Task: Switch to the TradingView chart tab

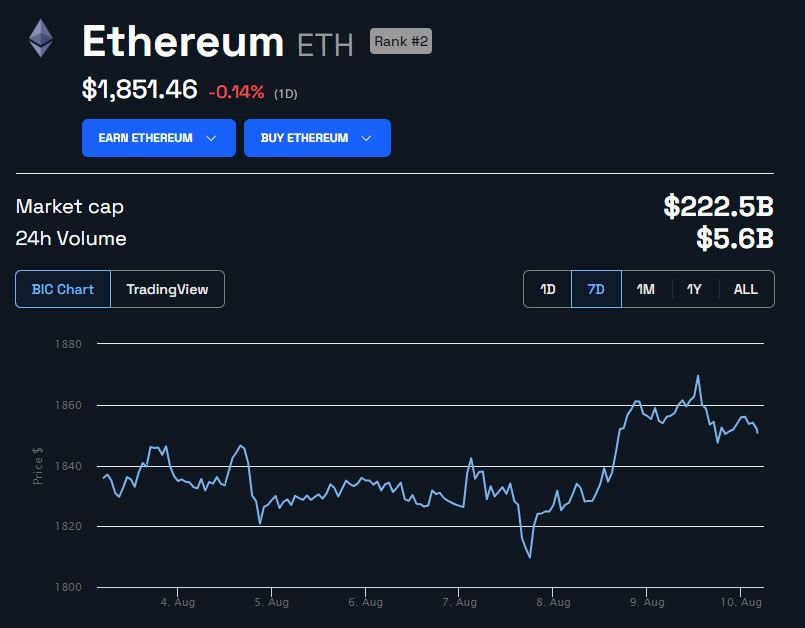Action: tap(166, 288)
